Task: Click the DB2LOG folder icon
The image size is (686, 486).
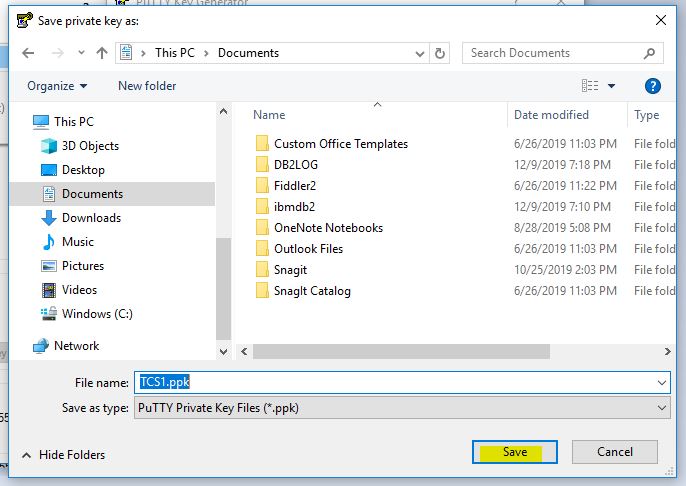Action: (x=262, y=164)
